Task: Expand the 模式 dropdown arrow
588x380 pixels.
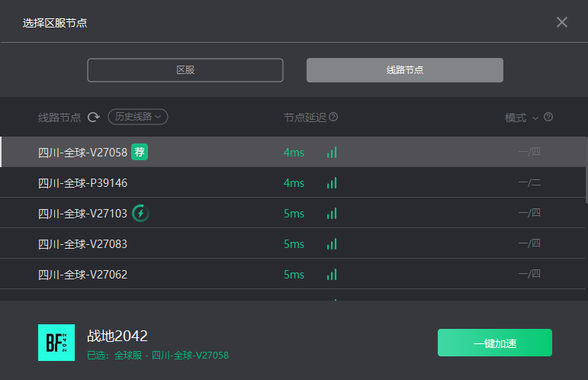Action: (x=535, y=118)
